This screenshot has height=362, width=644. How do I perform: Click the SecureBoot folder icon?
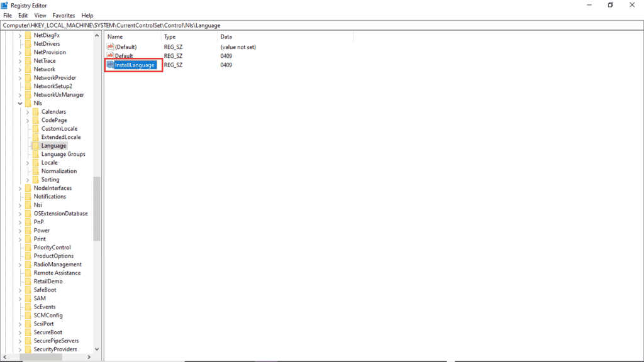coord(28,332)
